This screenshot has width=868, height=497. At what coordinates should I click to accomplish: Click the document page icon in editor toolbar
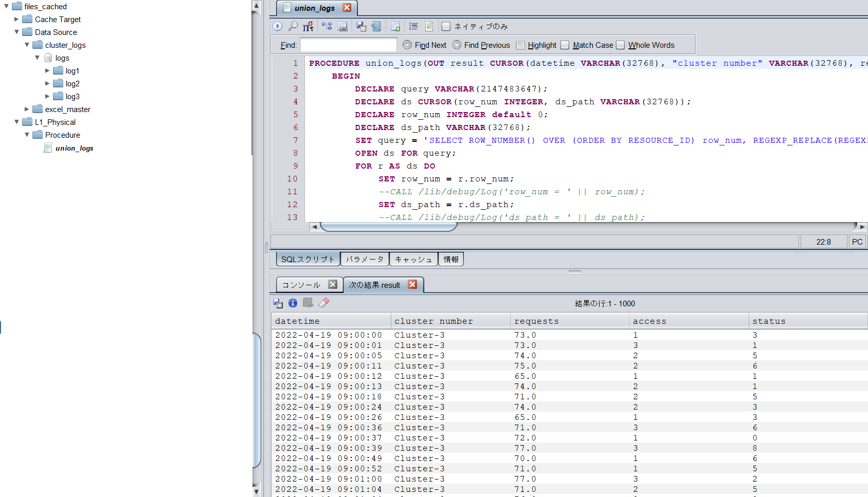[429, 26]
